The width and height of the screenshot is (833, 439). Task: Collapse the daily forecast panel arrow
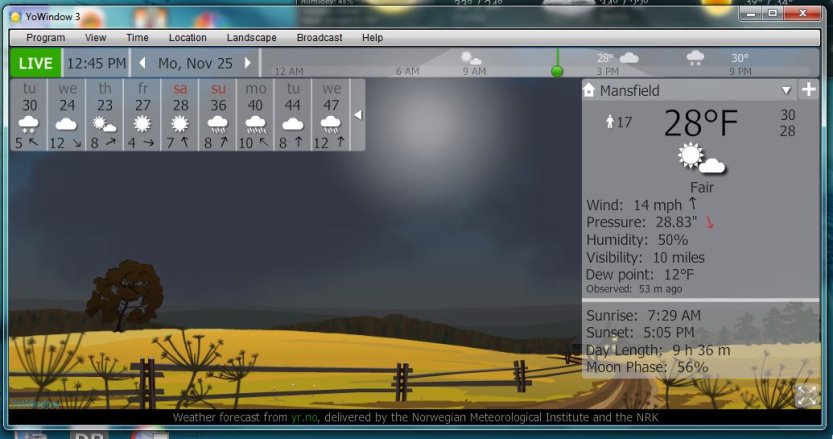click(358, 115)
